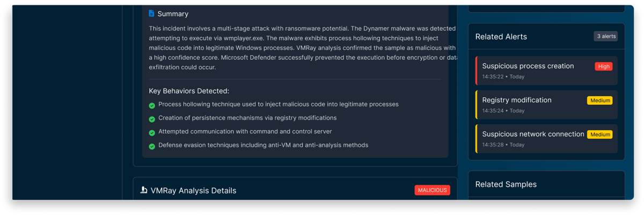Open the Suspicious network connection alert
Viewport: 644px width, 215px height.
546,139
